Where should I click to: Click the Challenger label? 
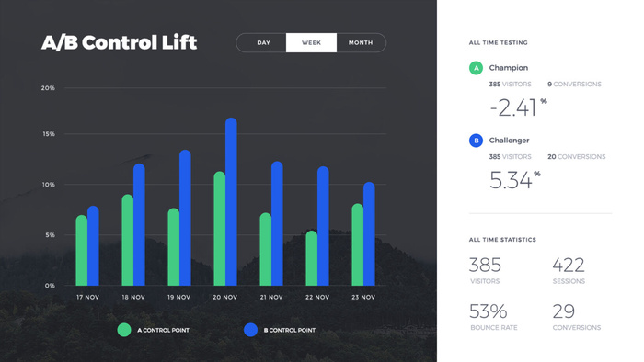509,141
